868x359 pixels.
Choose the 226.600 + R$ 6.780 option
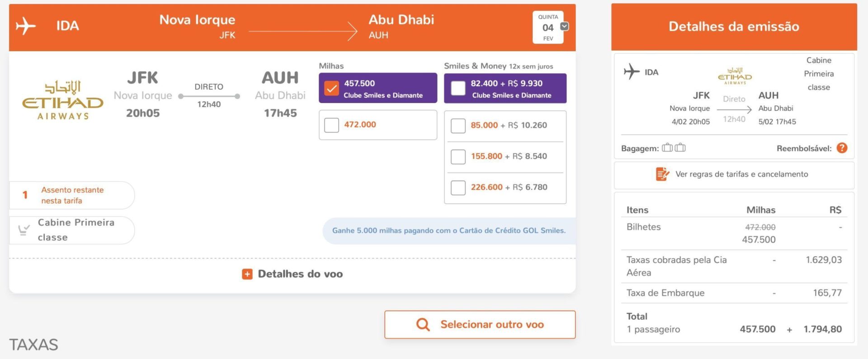[x=458, y=188]
